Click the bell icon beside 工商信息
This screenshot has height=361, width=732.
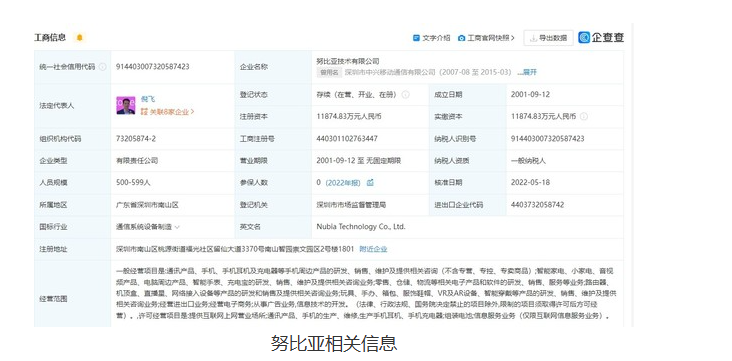click(79, 38)
